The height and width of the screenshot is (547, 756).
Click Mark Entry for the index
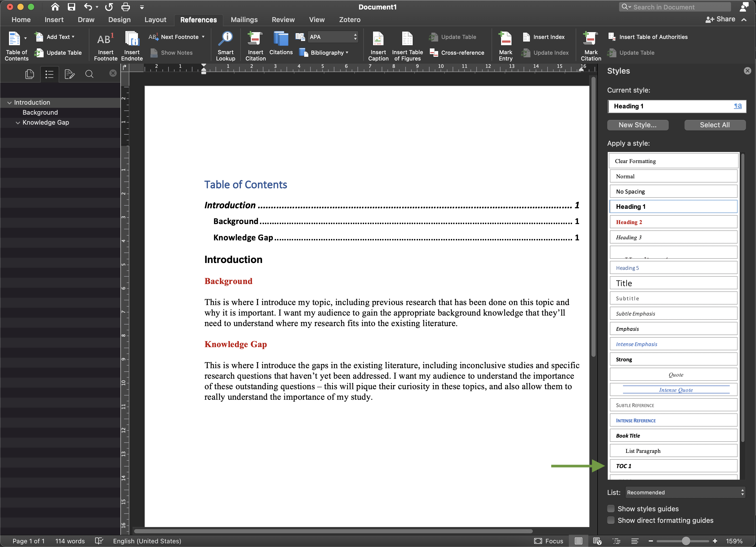click(505, 46)
